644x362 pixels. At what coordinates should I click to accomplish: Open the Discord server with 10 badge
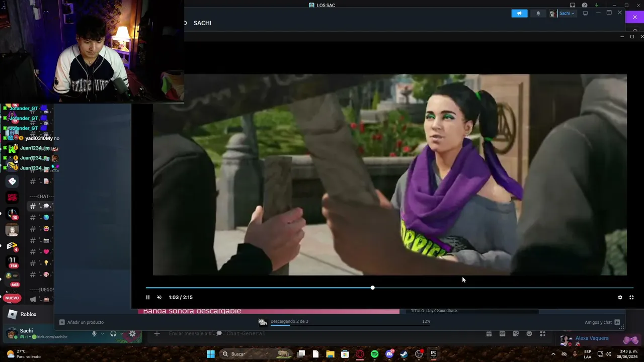click(x=13, y=214)
